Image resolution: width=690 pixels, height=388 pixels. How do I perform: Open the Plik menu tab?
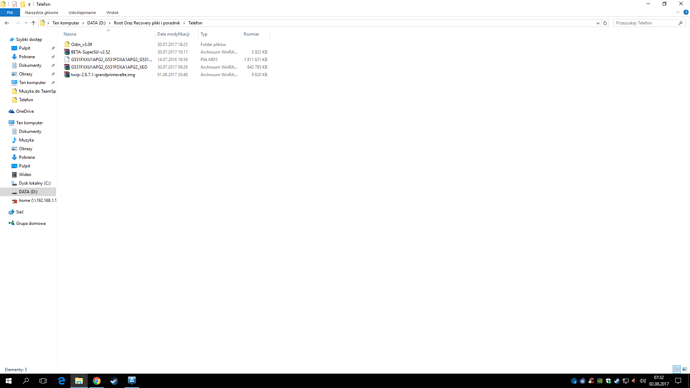pos(10,12)
